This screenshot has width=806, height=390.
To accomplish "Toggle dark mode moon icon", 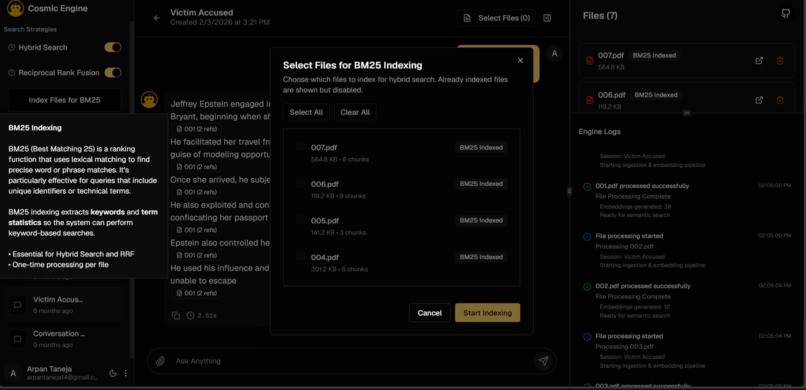I will click(x=113, y=374).
